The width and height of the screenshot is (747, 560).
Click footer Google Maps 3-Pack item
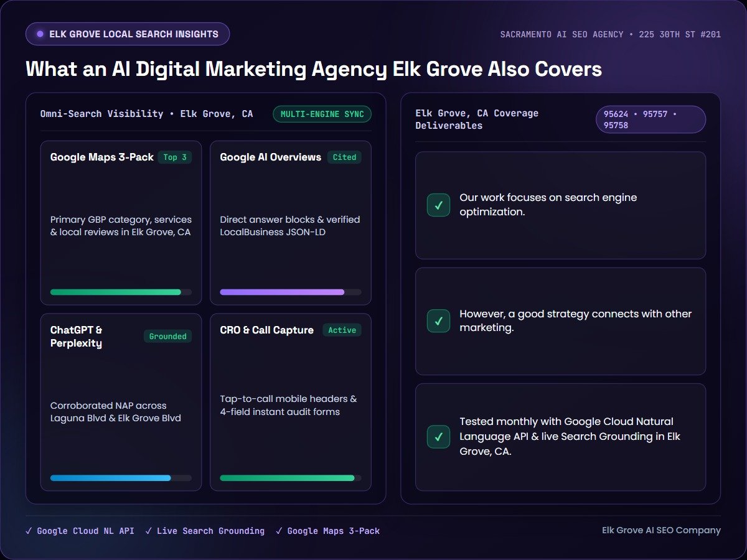click(x=327, y=531)
